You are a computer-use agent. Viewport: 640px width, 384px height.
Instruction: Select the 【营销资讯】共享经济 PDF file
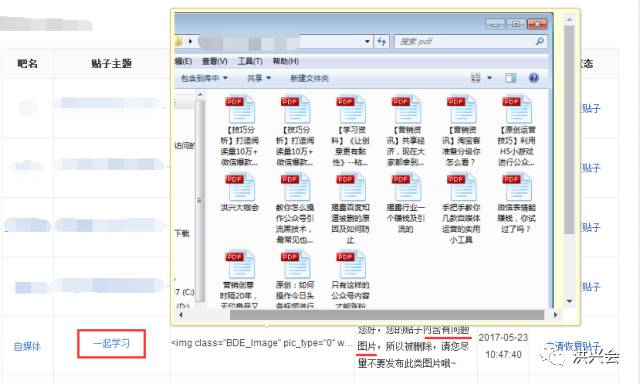pos(406,131)
